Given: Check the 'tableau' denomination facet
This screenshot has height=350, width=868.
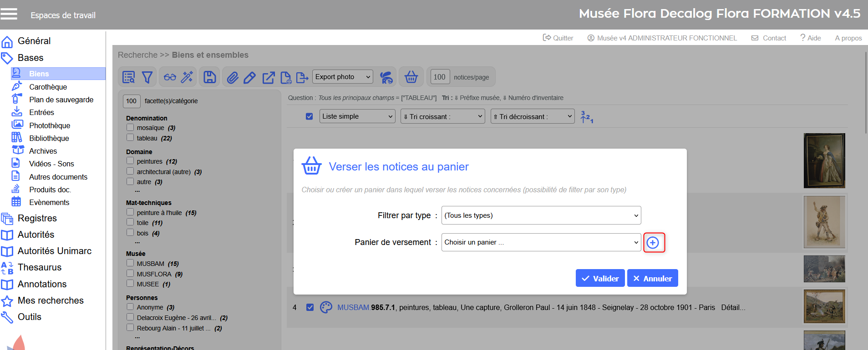Looking at the screenshot, I should [130, 138].
